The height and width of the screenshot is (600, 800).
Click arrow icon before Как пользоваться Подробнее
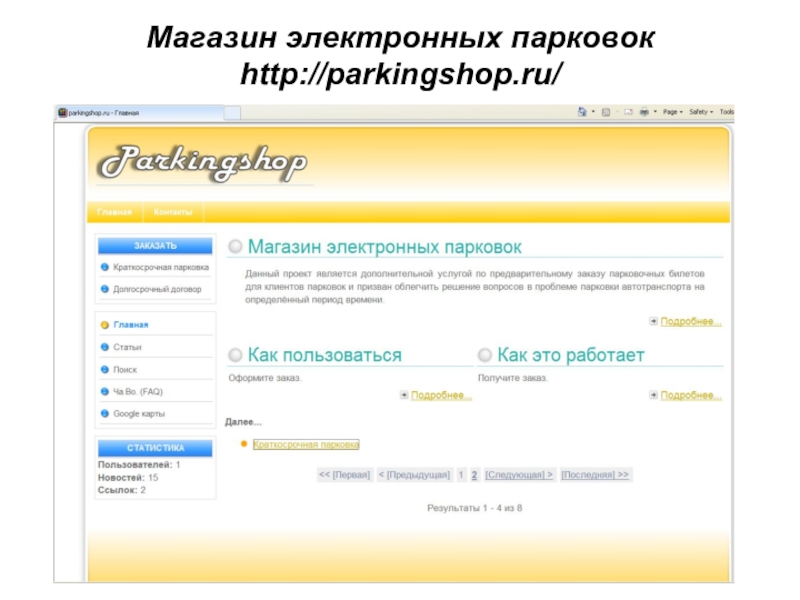coord(404,395)
